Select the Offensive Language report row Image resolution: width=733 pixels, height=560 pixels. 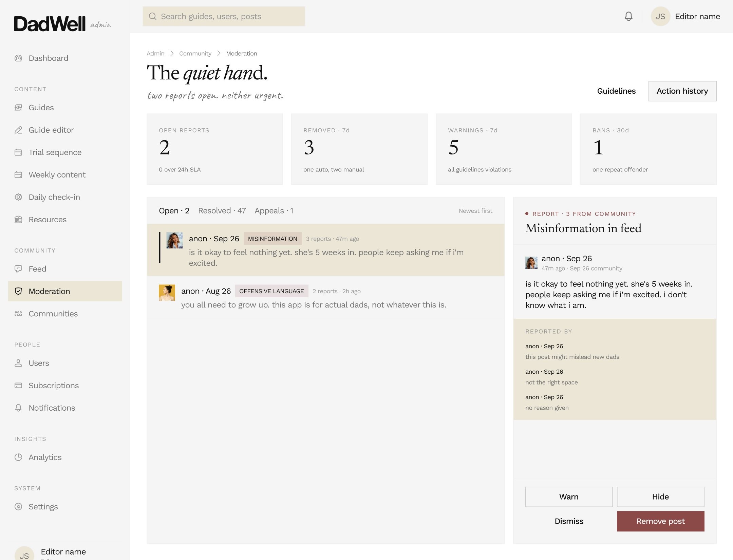[x=325, y=297]
